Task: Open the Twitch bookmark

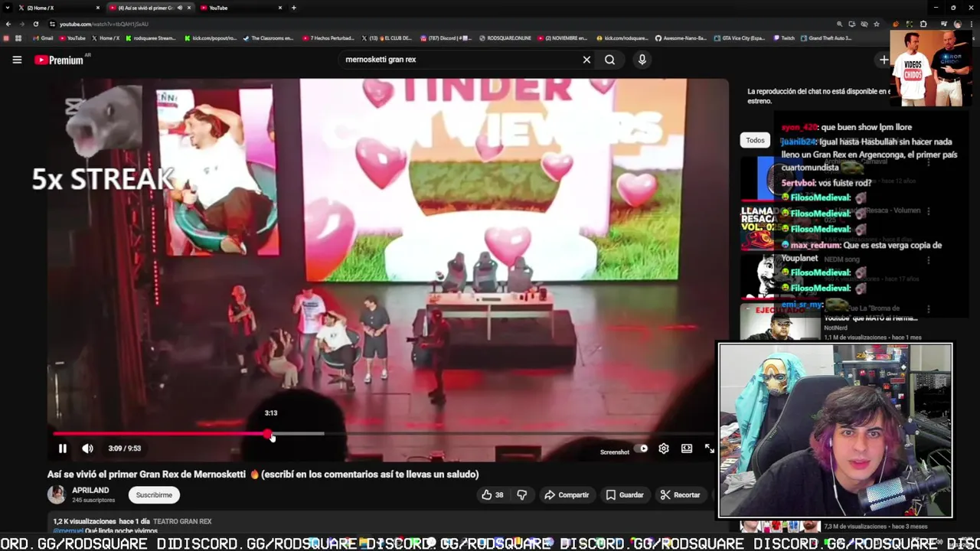Action: click(785, 37)
